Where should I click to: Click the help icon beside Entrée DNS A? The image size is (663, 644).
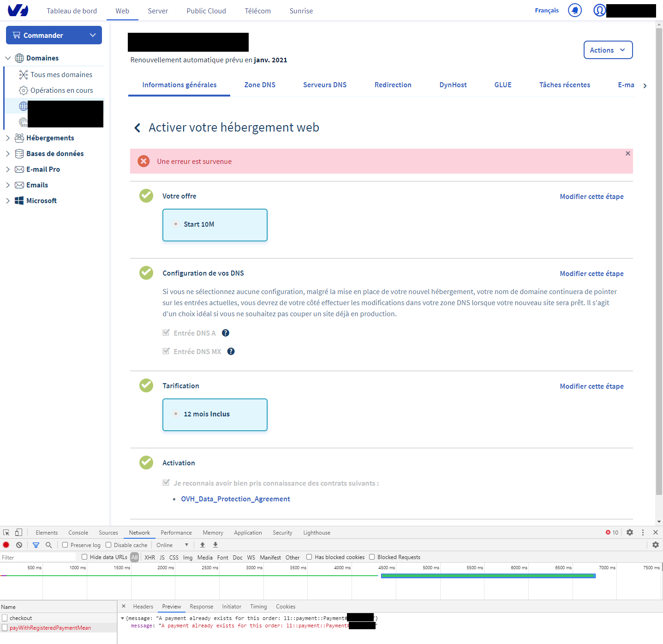click(x=226, y=333)
